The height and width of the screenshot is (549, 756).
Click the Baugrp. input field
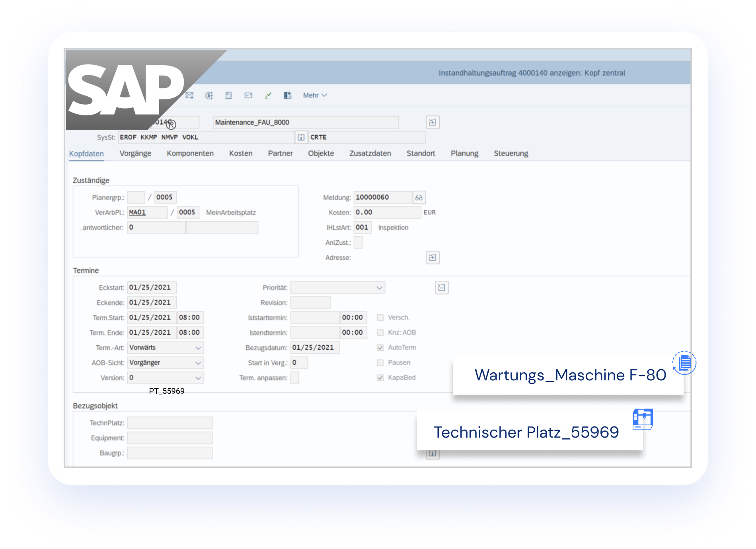170,453
